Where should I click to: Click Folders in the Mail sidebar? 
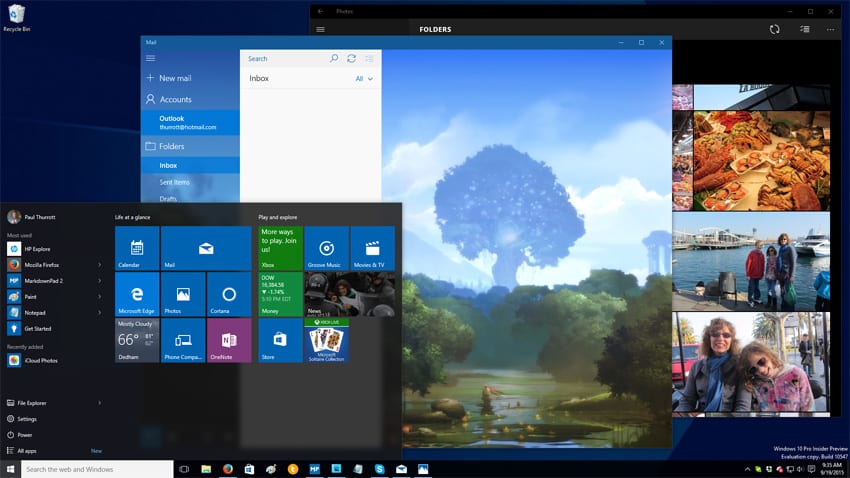[190, 146]
